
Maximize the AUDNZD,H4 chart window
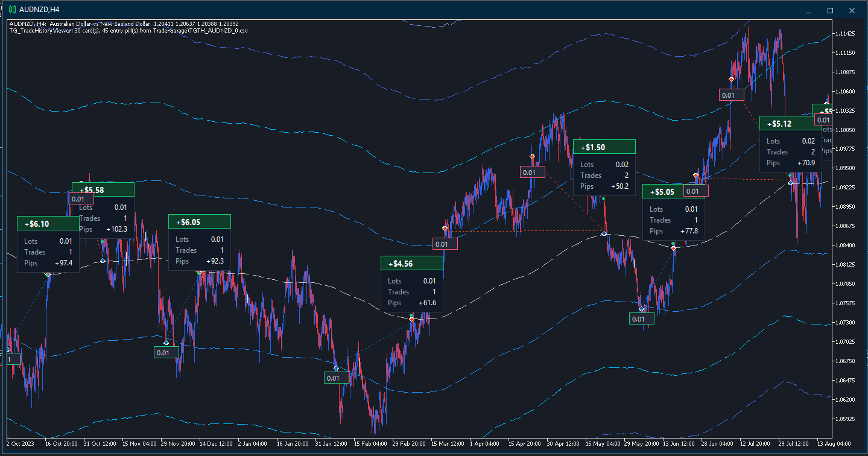830,10
